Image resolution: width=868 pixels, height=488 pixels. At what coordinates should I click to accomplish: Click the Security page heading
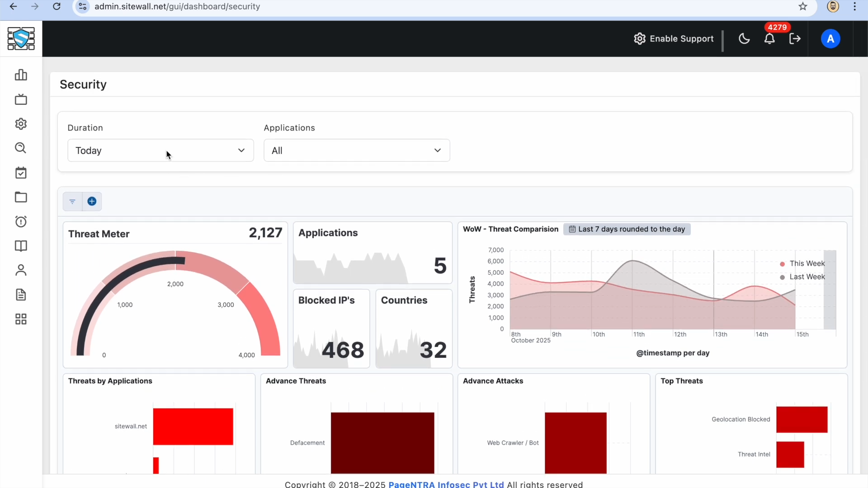pyautogui.click(x=83, y=84)
